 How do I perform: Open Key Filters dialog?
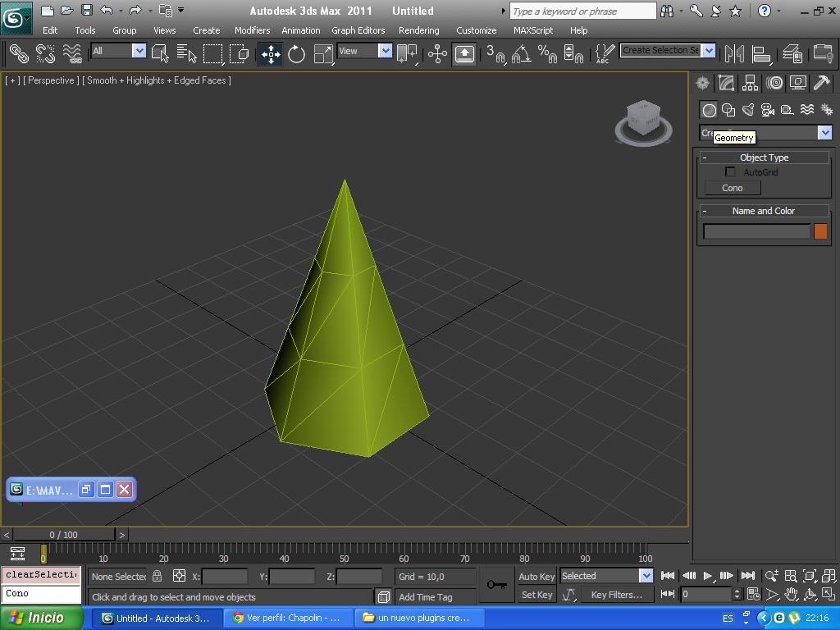(x=617, y=595)
